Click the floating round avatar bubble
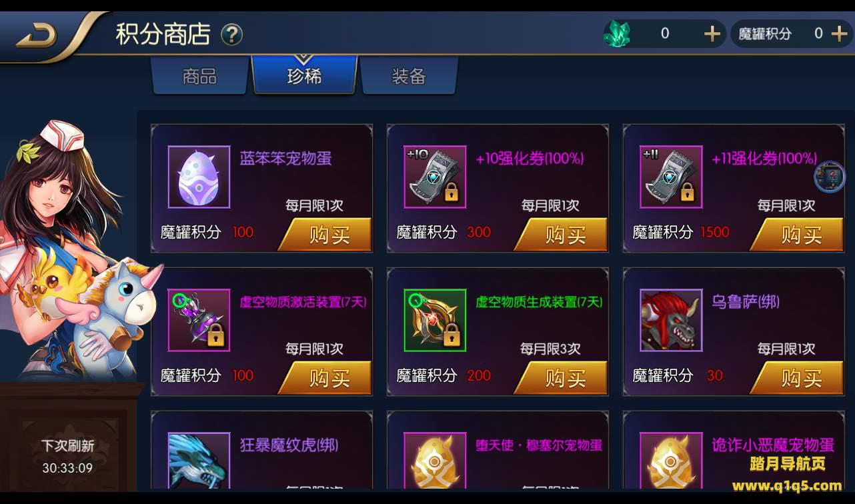 (x=830, y=177)
